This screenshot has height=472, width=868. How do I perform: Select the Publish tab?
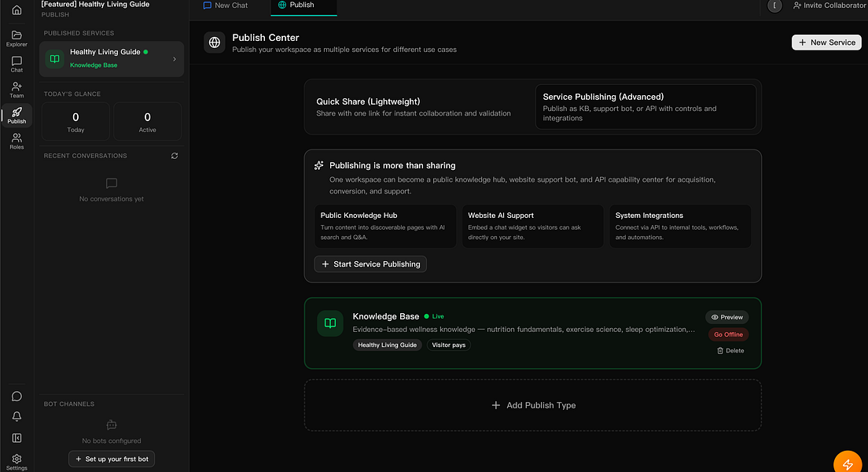[303, 6]
